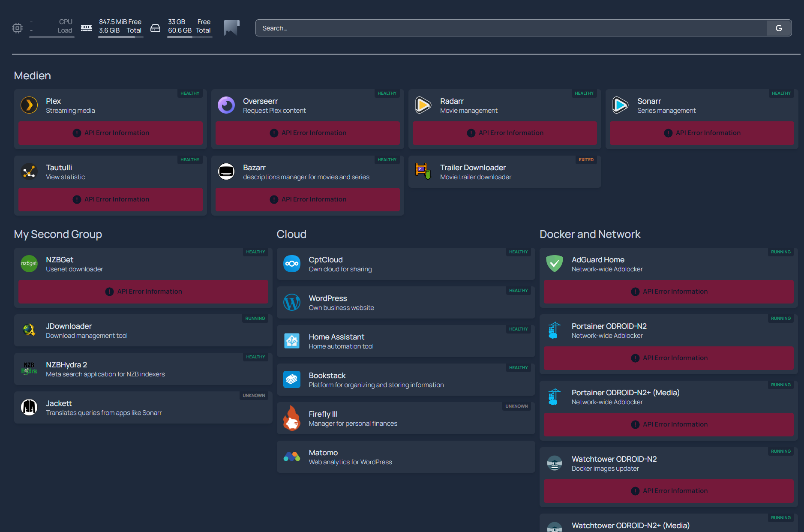Open API Error Information for Sonarr

(702, 133)
